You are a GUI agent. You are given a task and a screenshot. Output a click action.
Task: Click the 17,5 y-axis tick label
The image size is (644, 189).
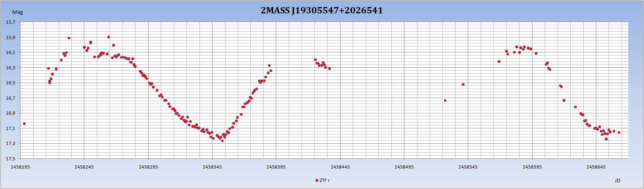pos(11,159)
